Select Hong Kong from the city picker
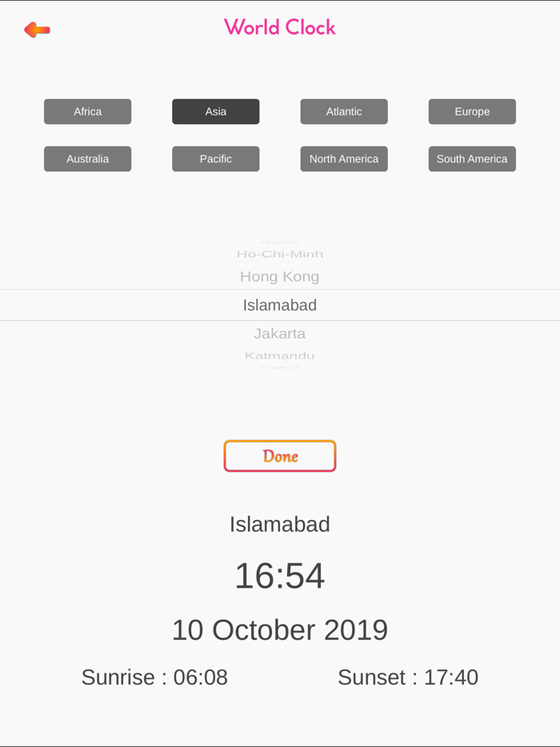Image resolution: width=560 pixels, height=747 pixels. point(279,276)
